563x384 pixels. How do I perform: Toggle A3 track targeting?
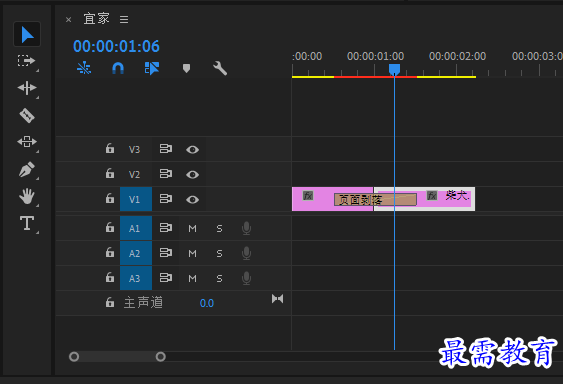[x=136, y=278]
